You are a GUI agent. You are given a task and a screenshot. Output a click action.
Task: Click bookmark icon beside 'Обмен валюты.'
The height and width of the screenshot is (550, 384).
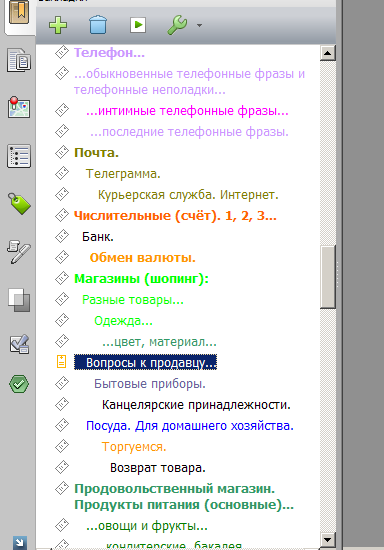coord(62,257)
